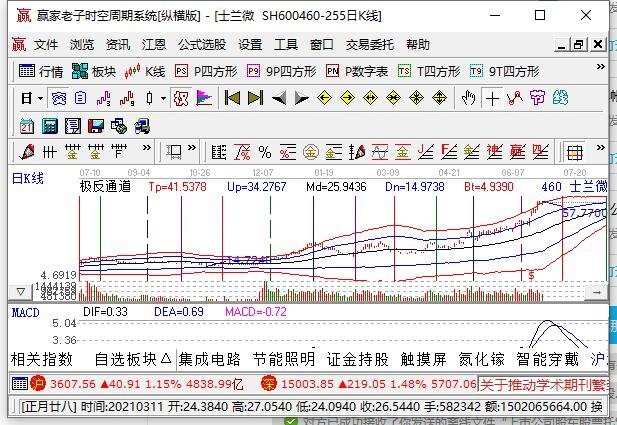Open the 资讯 menu
This screenshot has width=617, height=425.
click(x=118, y=45)
